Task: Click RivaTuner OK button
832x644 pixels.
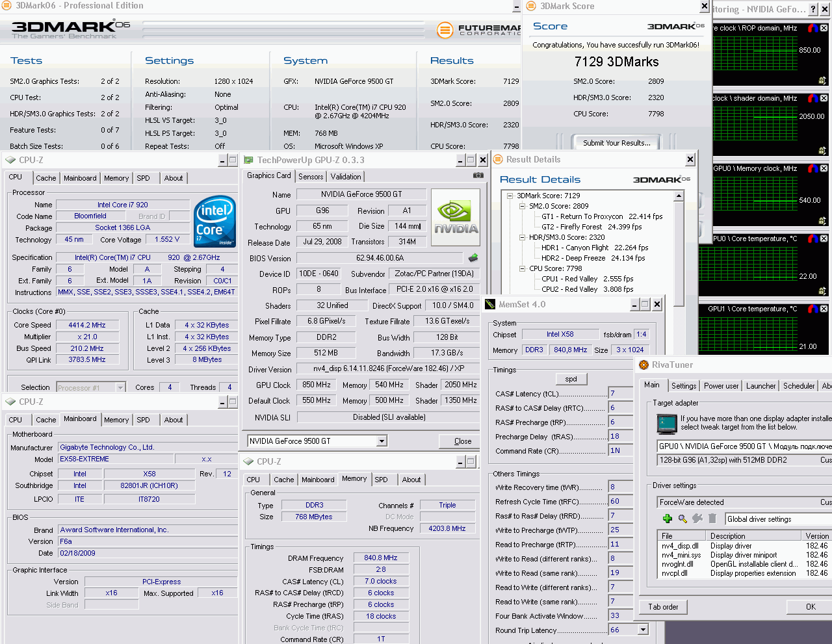Action: (x=811, y=607)
